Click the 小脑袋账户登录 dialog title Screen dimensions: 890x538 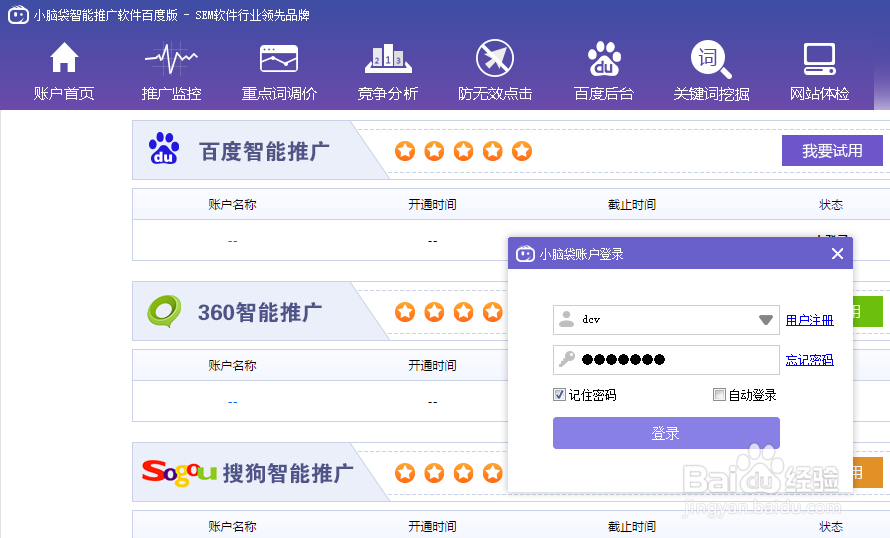tap(581, 254)
